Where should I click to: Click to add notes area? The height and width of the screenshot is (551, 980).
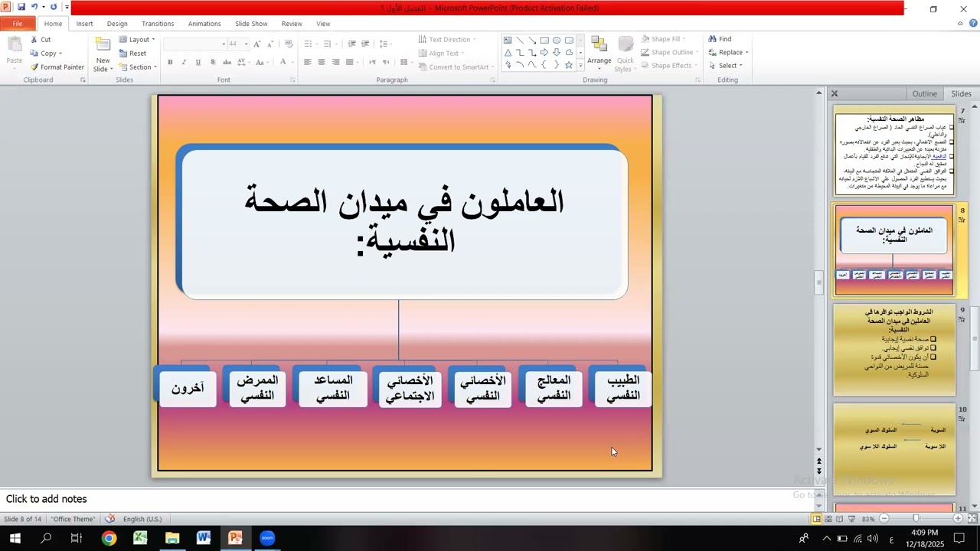pyautogui.click(x=406, y=499)
